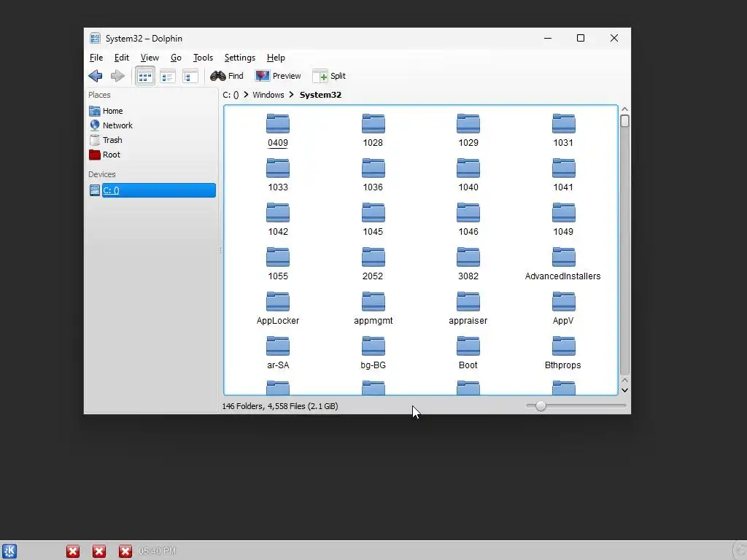
Task: Select the ar-SA folder
Action: 278,354
